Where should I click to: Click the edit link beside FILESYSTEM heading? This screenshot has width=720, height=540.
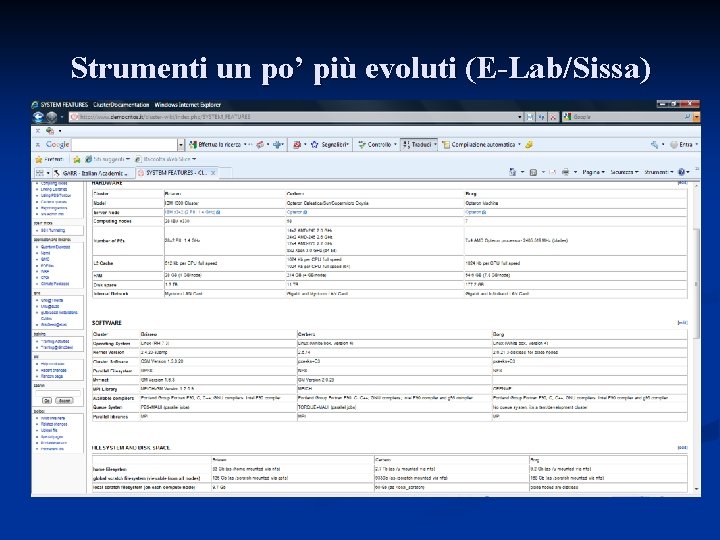[x=682, y=447]
